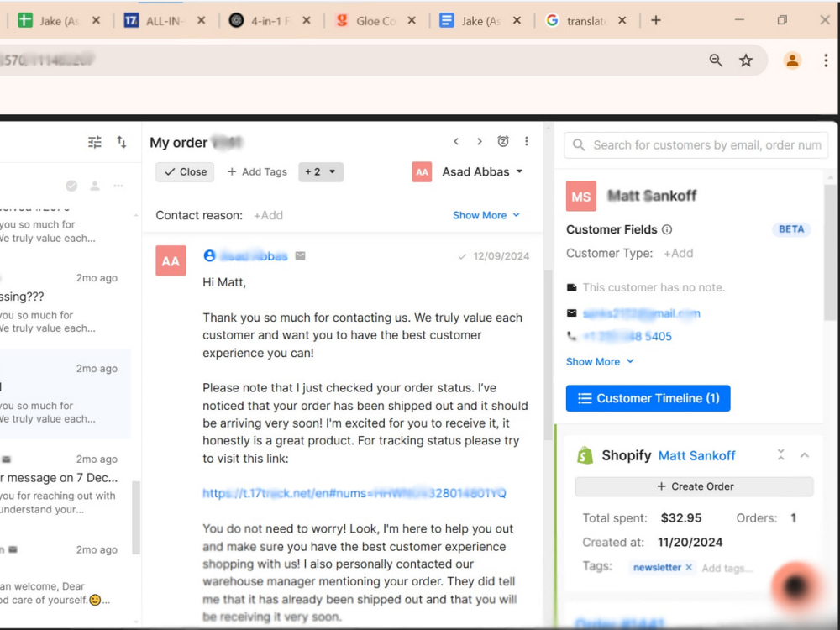Remove the newsletter tag
The width and height of the screenshot is (840, 630).
(x=689, y=567)
